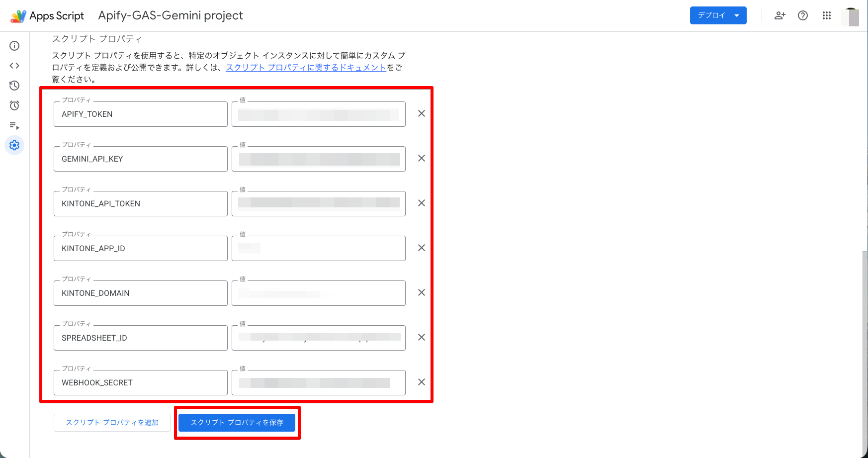Delete the KINTONE_DOMAIN property row
The width and height of the screenshot is (868, 458).
click(421, 292)
